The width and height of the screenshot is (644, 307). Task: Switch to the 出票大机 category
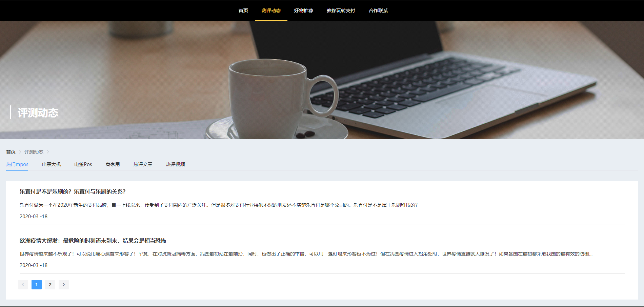tap(51, 164)
